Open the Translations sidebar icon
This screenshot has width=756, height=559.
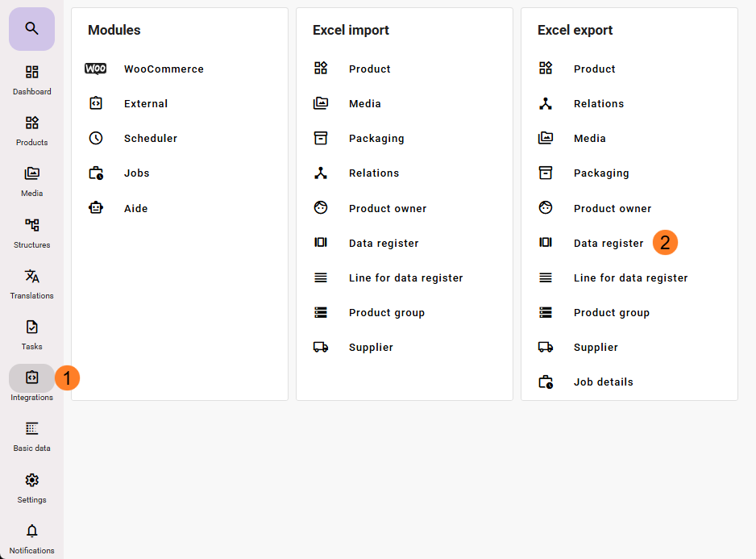coord(31,283)
